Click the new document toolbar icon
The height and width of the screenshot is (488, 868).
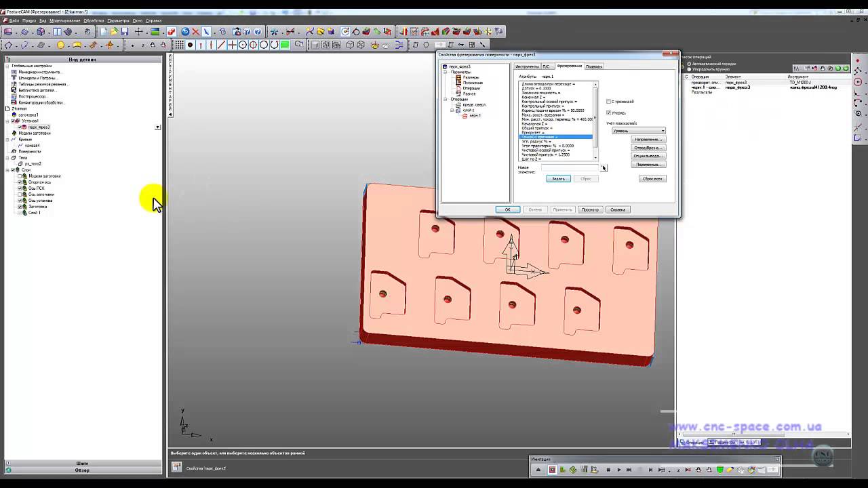(x=102, y=32)
